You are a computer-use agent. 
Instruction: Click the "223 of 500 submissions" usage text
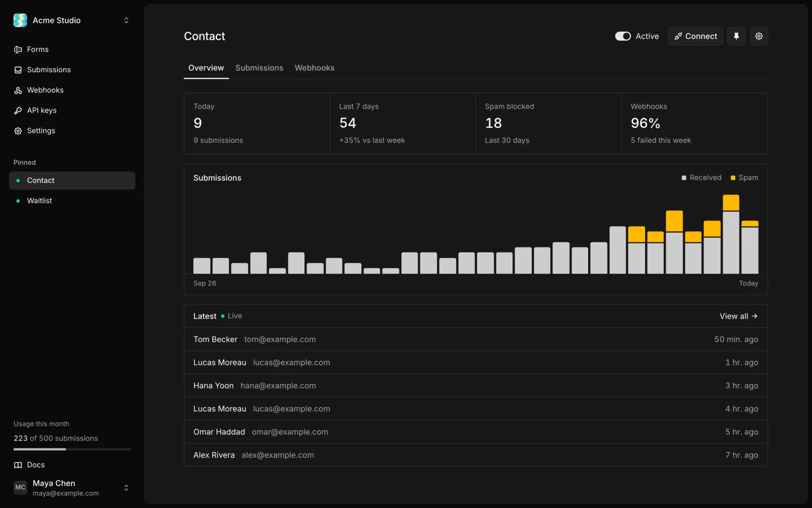tap(56, 438)
